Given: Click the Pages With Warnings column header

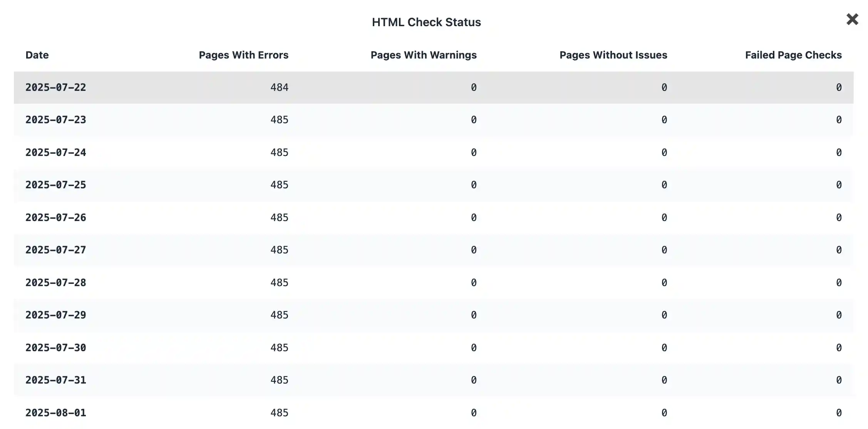Looking at the screenshot, I should tap(424, 55).
